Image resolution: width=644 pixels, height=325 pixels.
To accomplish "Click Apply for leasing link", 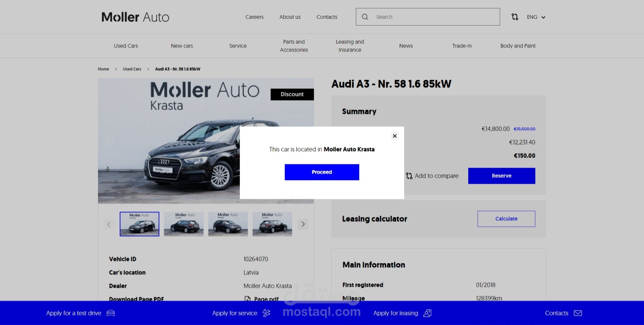I will point(396,313).
